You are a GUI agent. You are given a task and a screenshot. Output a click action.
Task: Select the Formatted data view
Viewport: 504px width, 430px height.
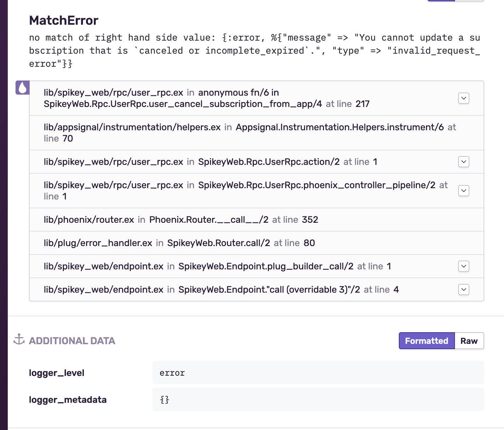pyautogui.click(x=426, y=341)
